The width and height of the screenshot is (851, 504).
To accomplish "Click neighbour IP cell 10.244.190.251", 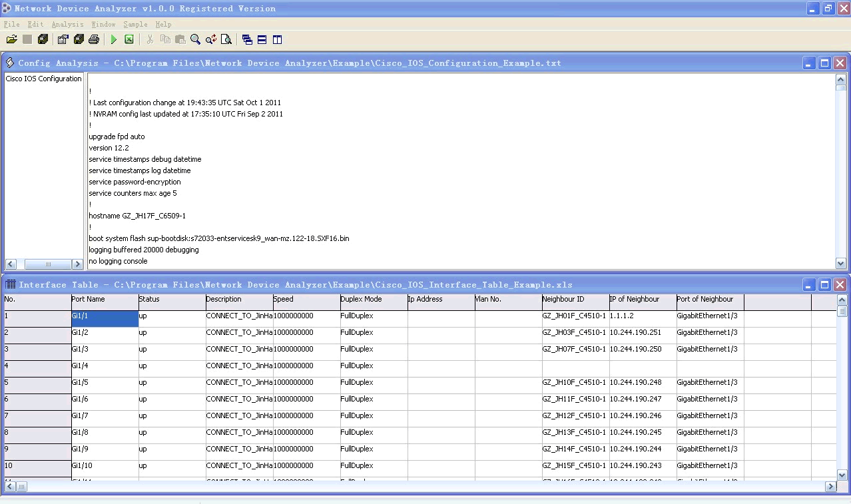I will click(x=643, y=336).
